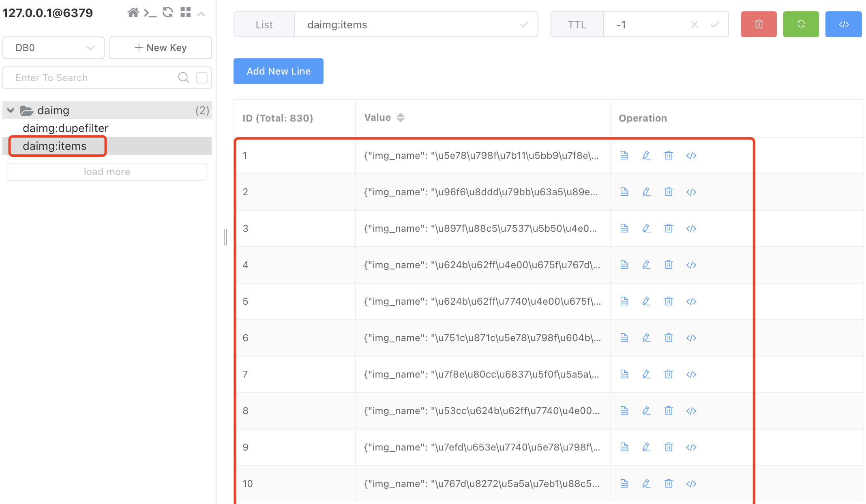Delete row 5 using its trash icon
The image size is (866, 504).
tap(669, 301)
